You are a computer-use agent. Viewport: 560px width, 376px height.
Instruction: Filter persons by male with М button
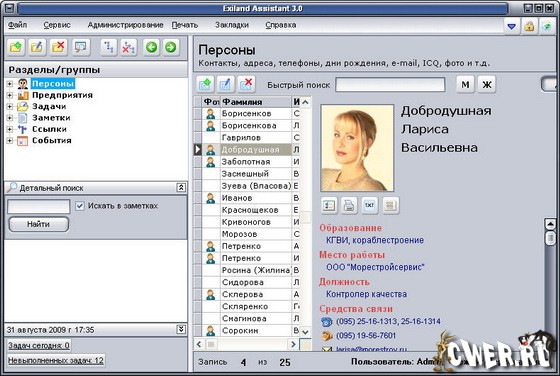click(x=465, y=85)
